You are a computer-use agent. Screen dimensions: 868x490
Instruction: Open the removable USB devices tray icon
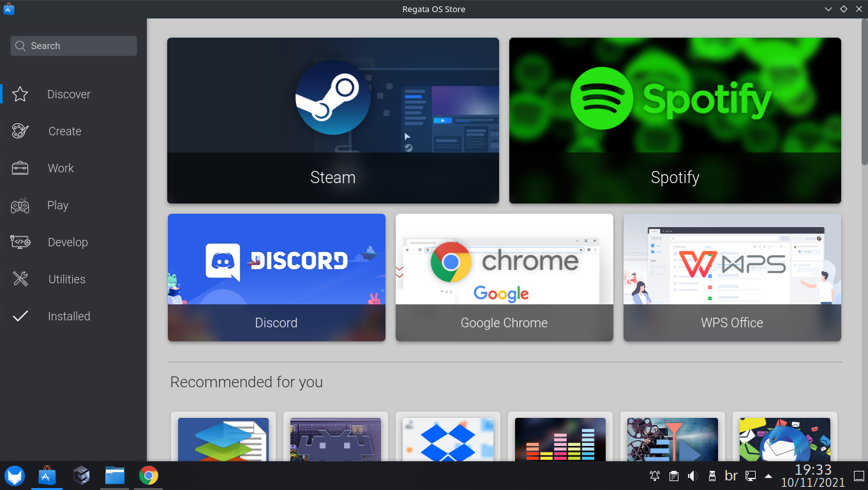click(x=712, y=476)
